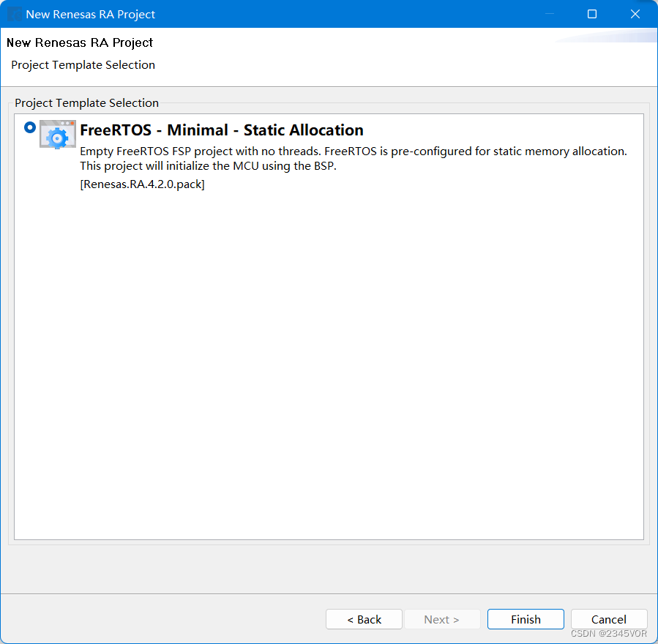
Task: Click the FreeRTOS - Minimal - Static Allocation title
Action: [x=222, y=130]
